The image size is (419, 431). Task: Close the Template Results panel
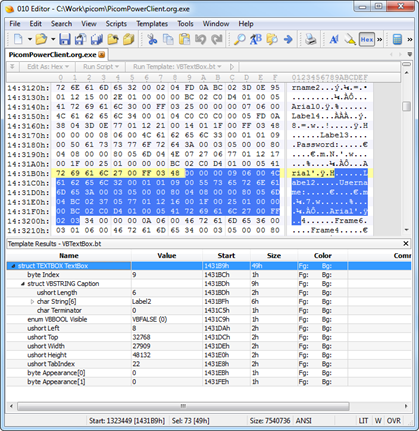[x=406, y=244]
